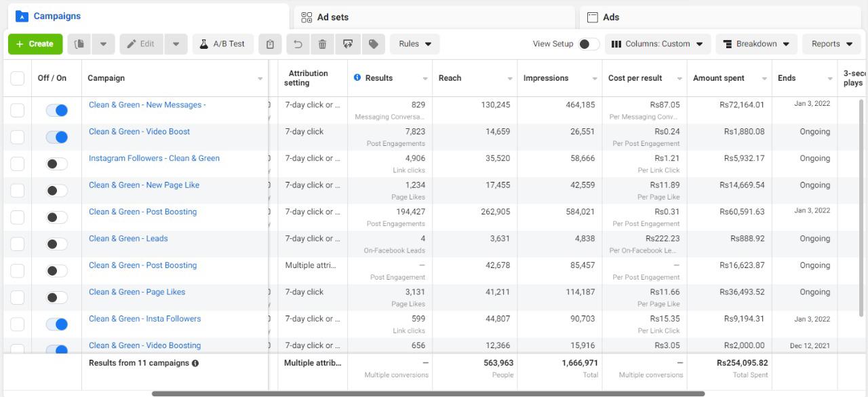The width and height of the screenshot is (868, 397).
Task: Click the 563,963 total reach value
Action: 498,363
